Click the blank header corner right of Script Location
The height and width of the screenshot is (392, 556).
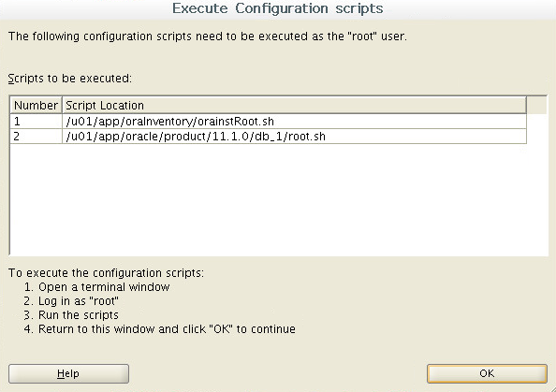(x=537, y=106)
